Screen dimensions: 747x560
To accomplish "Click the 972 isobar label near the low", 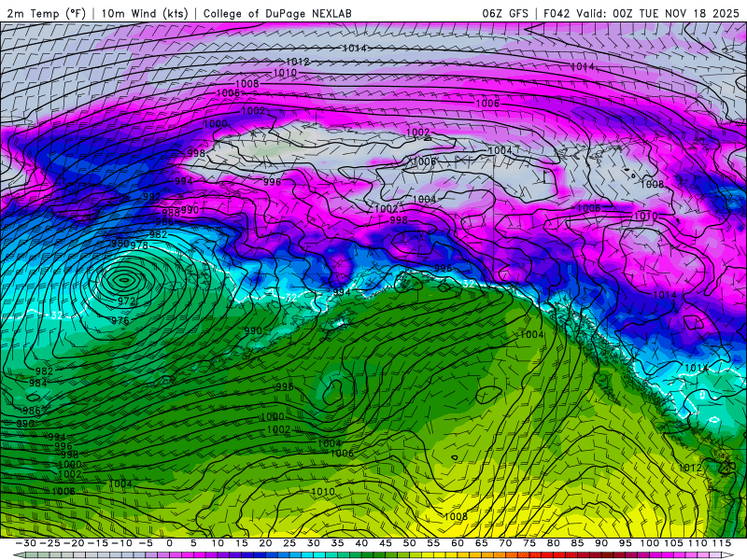I will coord(127,301).
